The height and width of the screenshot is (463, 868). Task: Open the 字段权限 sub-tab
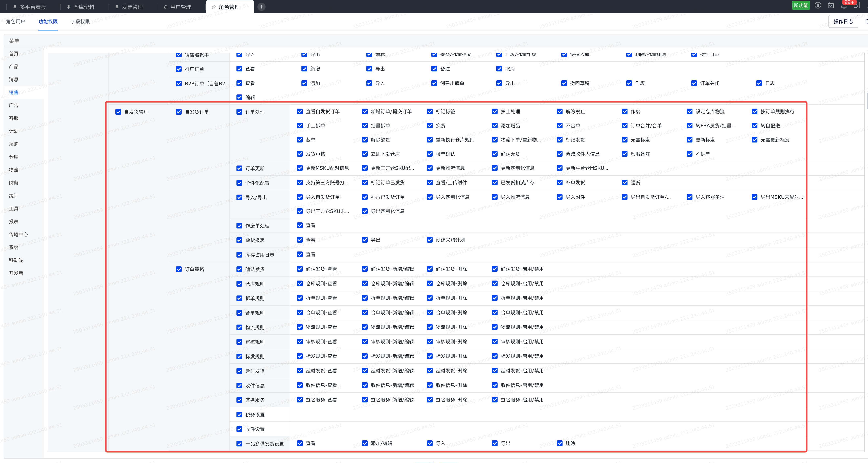click(x=80, y=22)
